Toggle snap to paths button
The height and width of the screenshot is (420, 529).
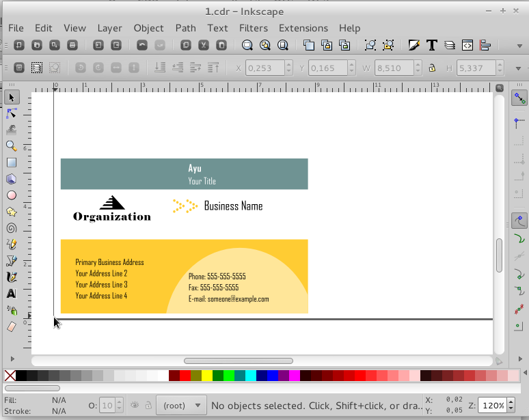pos(519,239)
